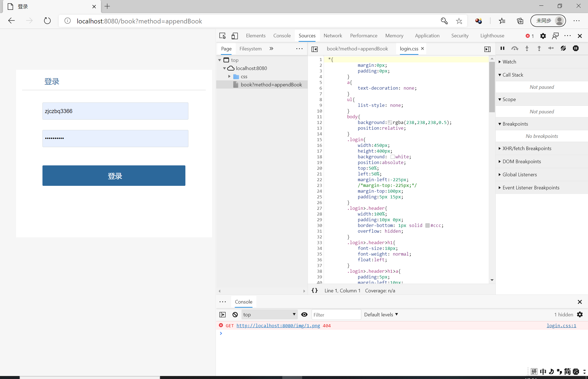Screen dimensions: 588x379
Task: Expand the XHR/fetch Breakpoints section
Action: [x=527, y=148]
